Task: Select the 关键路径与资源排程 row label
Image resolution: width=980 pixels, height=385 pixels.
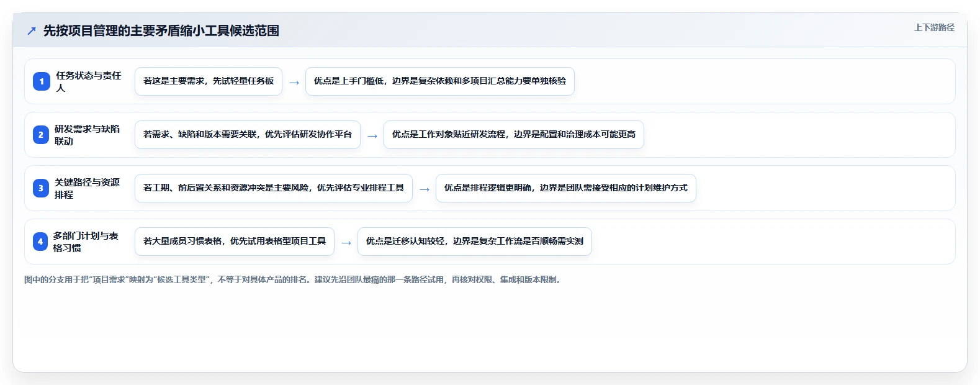Action: tap(88, 188)
